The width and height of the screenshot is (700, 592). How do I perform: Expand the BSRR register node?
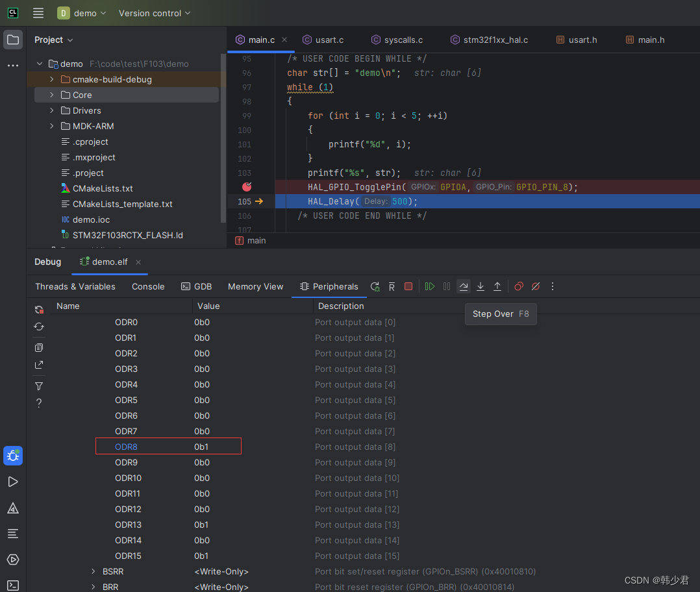point(93,571)
